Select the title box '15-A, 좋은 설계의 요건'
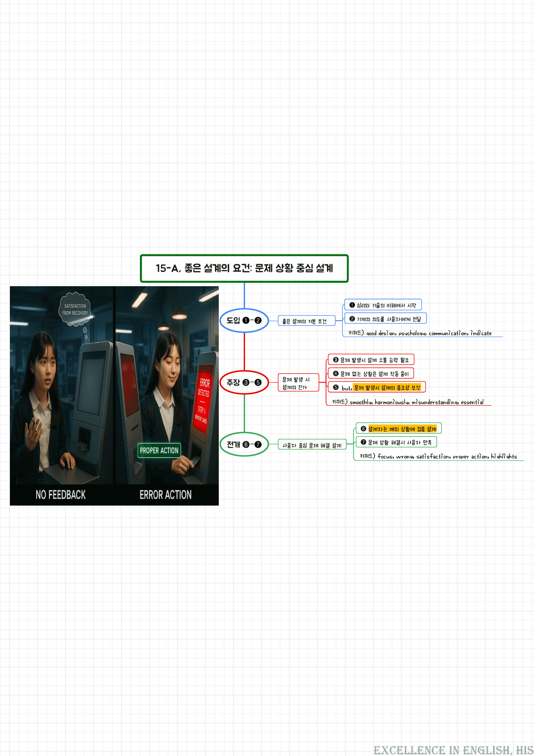 pos(244,269)
